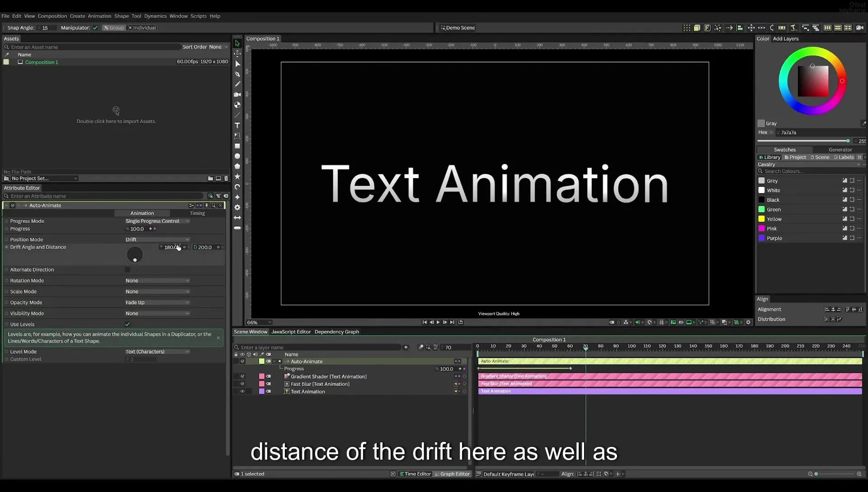Choose the Polygon shape tool
Viewport: 868px width, 492px height.
pyautogui.click(x=237, y=166)
